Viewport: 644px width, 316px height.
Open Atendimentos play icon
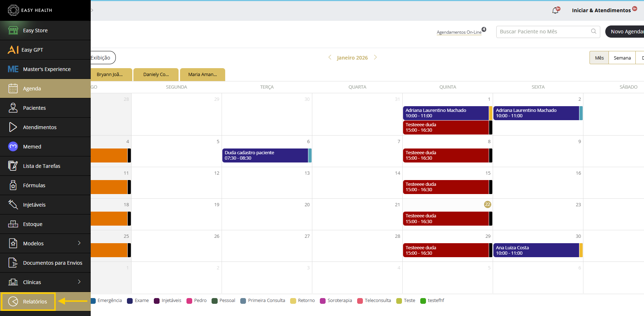click(x=13, y=127)
